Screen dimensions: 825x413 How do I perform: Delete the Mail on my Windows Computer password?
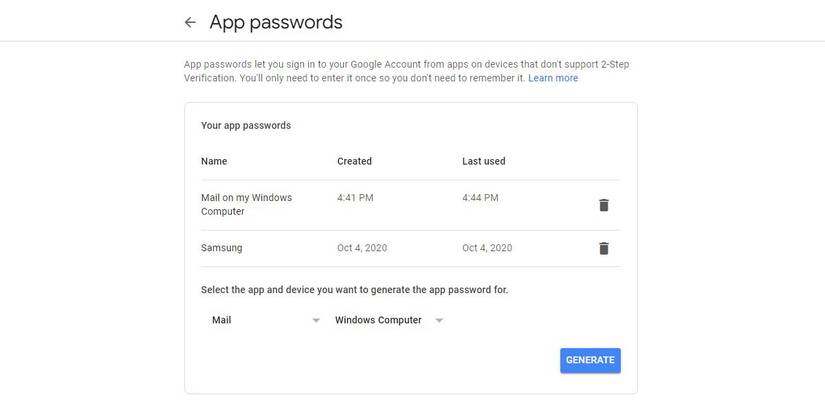(x=603, y=205)
